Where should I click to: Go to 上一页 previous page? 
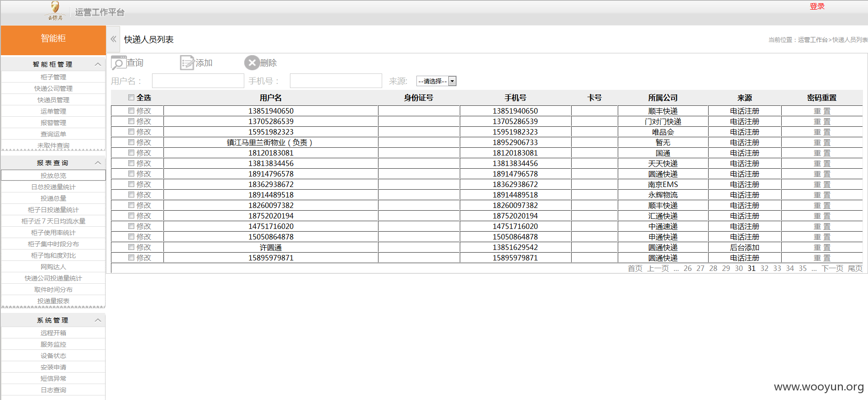click(658, 268)
